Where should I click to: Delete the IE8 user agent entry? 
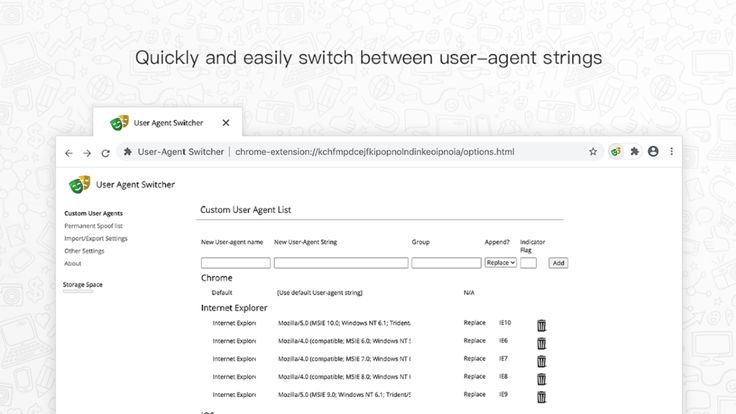541,379
